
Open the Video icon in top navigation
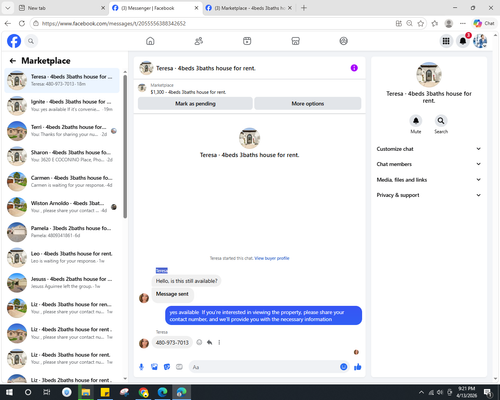coord(247,41)
